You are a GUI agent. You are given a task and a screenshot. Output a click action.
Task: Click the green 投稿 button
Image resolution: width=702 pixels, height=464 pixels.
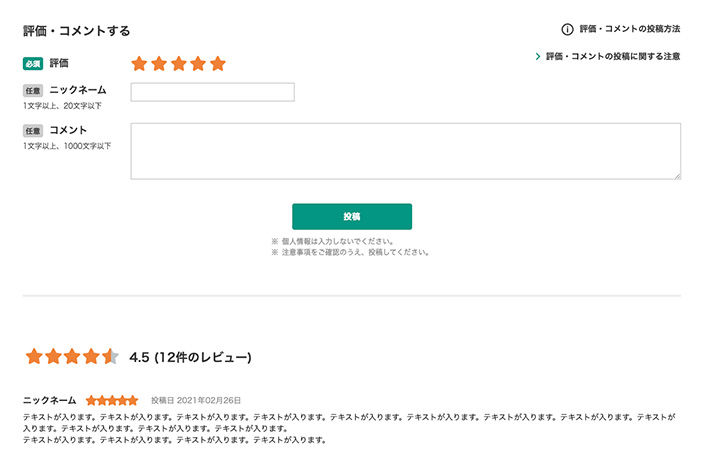pos(352,217)
